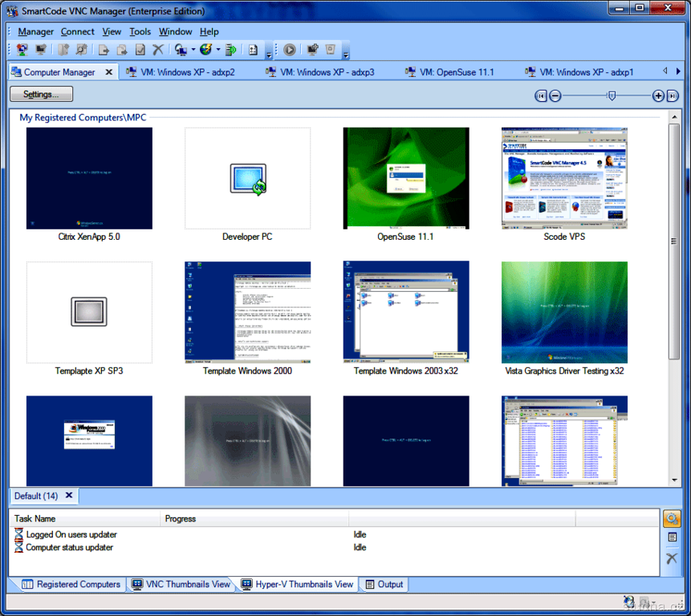Screen dimensions: 691x616
Task: Open the Connect menu
Action: pyautogui.click(x=77, y=31)
